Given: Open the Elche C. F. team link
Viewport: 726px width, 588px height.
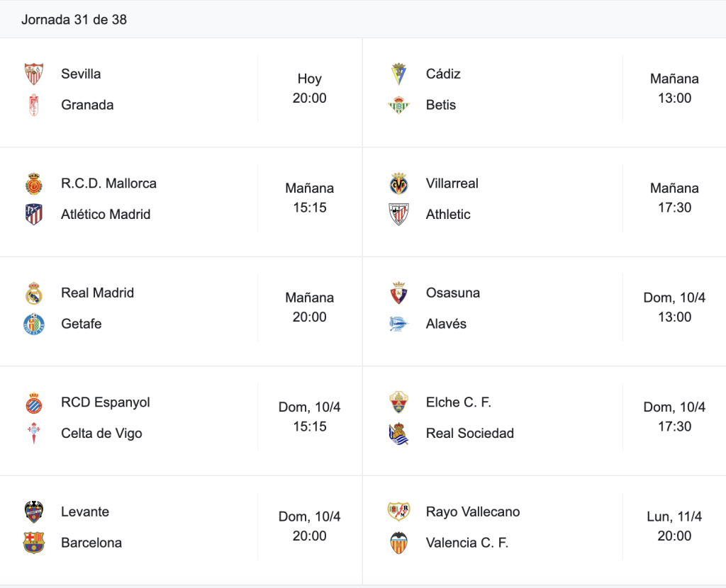Looking at the screenshot, I should pos(459,402).
